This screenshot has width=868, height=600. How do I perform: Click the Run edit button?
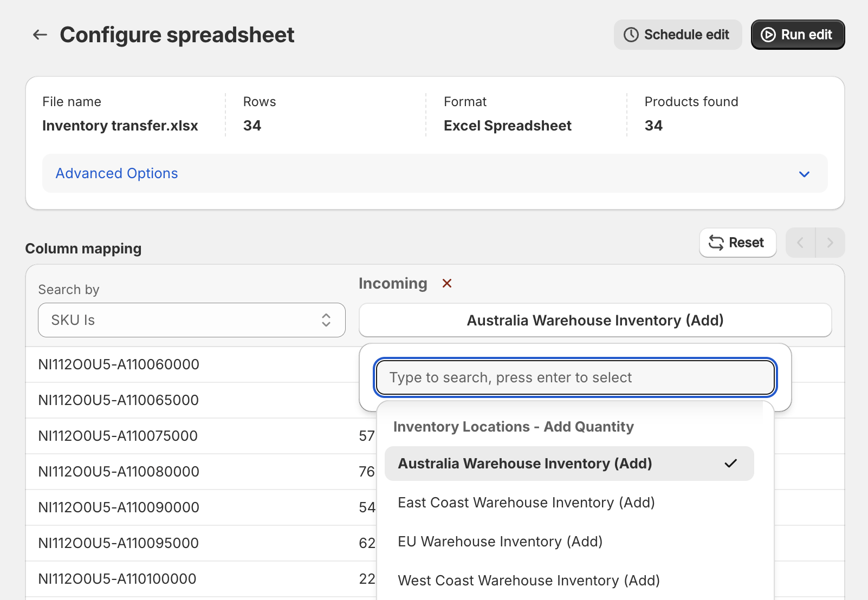[798, 35]
